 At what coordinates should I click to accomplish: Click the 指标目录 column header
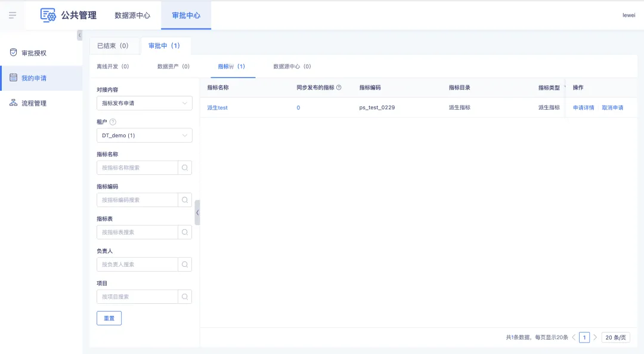point(460,88)
